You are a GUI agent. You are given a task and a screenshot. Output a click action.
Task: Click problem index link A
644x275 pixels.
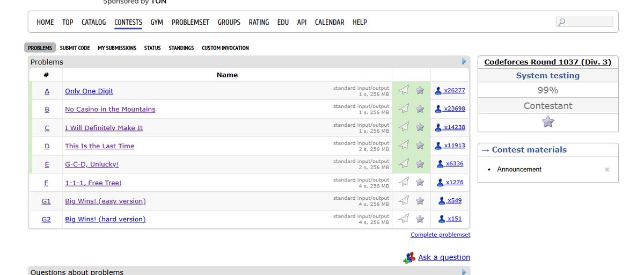click(x=47, y=91)
